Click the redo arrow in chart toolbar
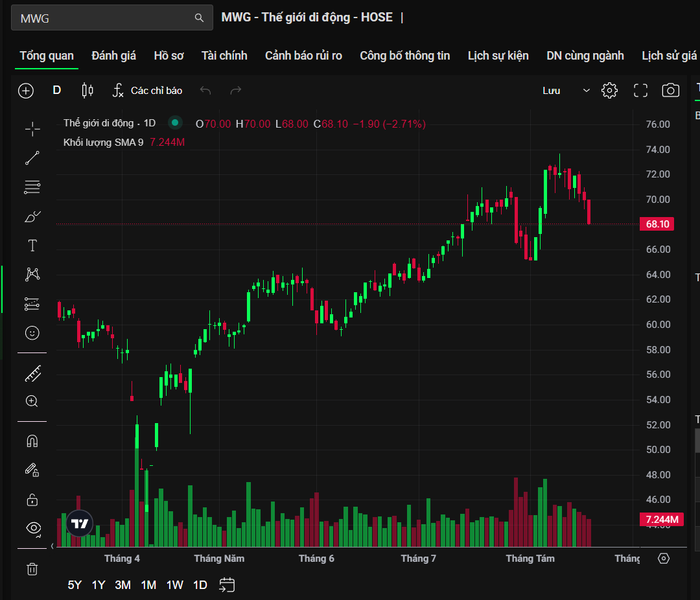The image size is (700, 600). pos(236,91)
